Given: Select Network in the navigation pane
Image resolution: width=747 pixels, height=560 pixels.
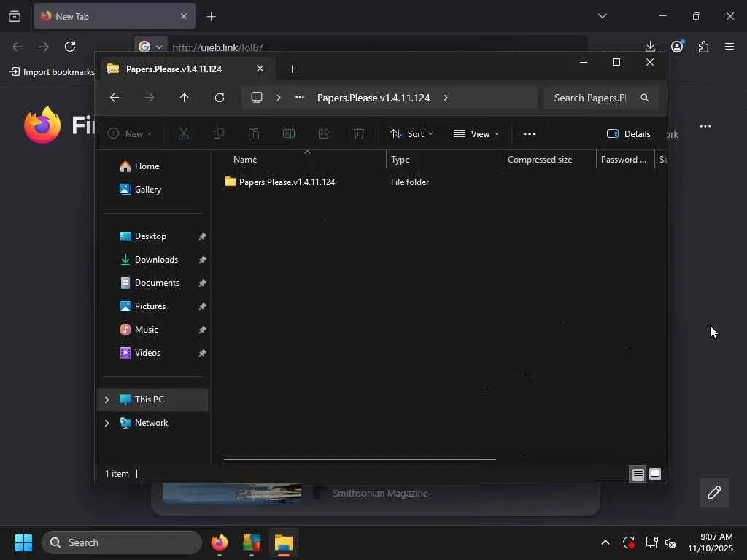Looking at the screenshot, I should [151, 423].
